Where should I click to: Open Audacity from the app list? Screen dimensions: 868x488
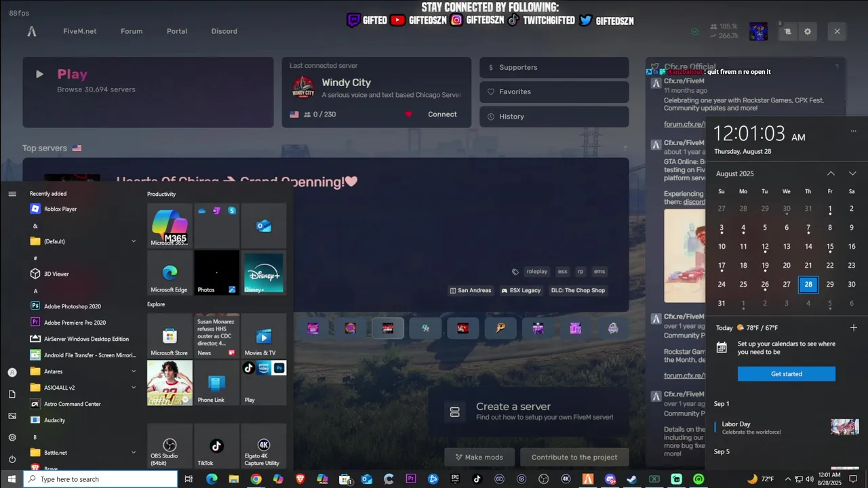pyautogui.click(x=83, y=420)
